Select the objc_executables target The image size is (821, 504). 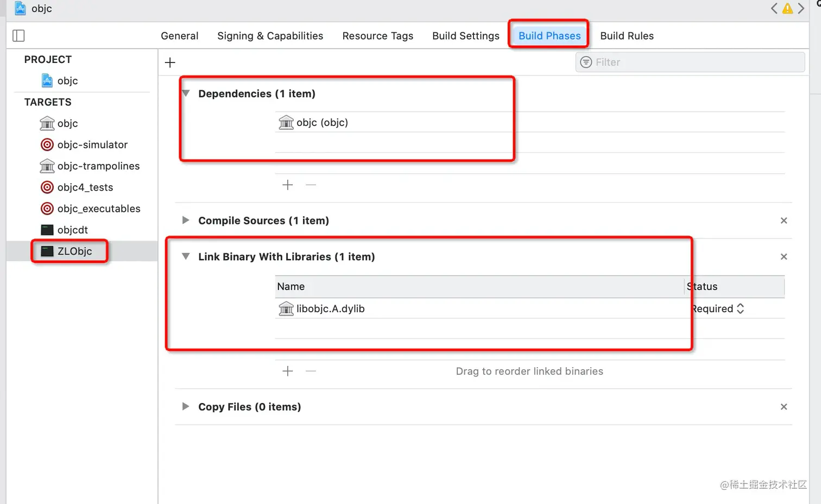(x=91, y=209)
